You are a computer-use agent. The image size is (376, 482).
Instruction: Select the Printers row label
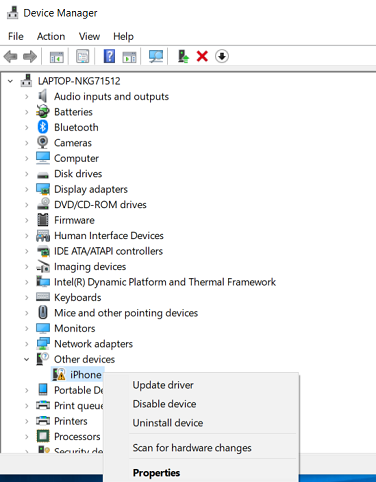[x=71, y=421]
